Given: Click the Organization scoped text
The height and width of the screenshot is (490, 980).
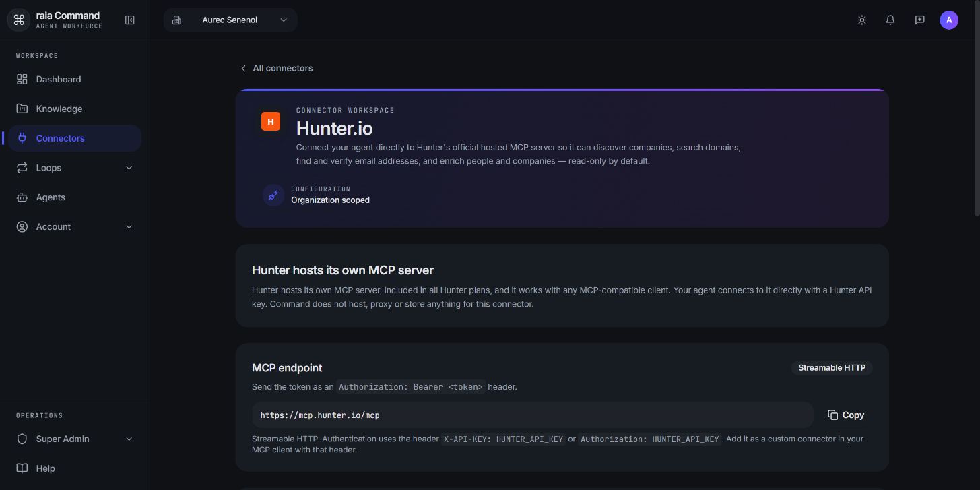Looking at the screenshot, I should [330, 200].
